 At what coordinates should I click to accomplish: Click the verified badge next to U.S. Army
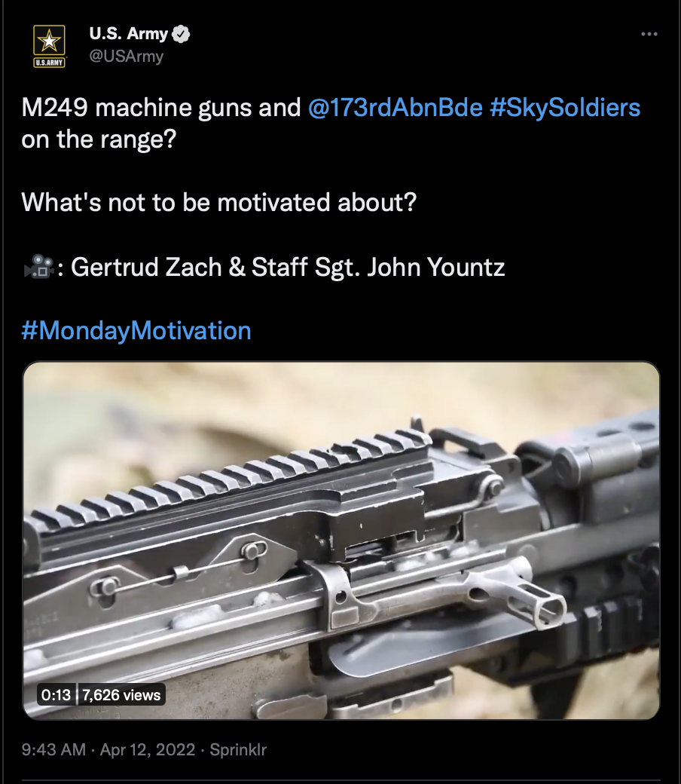coord(181,34)
